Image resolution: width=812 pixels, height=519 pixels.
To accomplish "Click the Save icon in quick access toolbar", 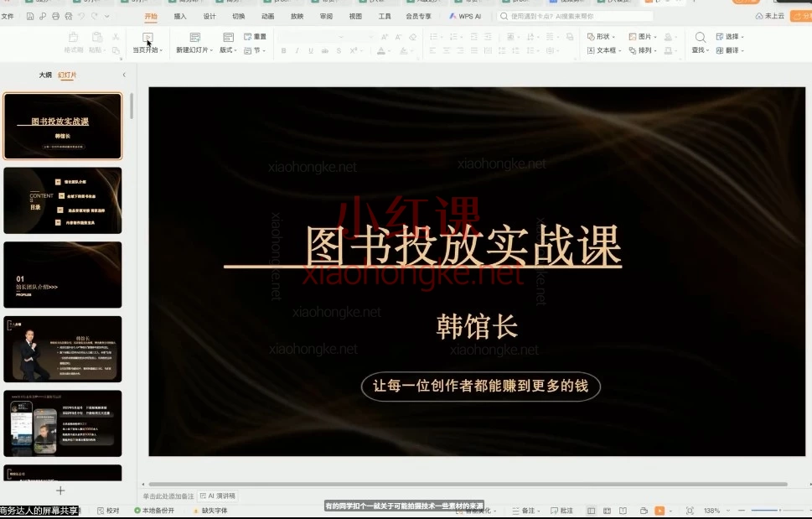I will coord(30,17).
